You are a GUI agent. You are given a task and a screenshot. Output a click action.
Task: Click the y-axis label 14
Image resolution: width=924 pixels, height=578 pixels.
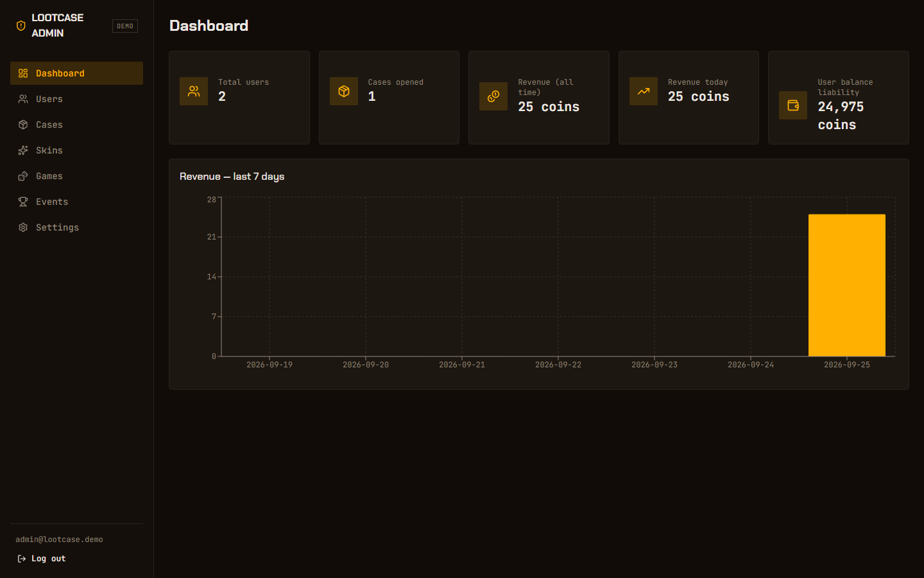[x=211, y=277]
